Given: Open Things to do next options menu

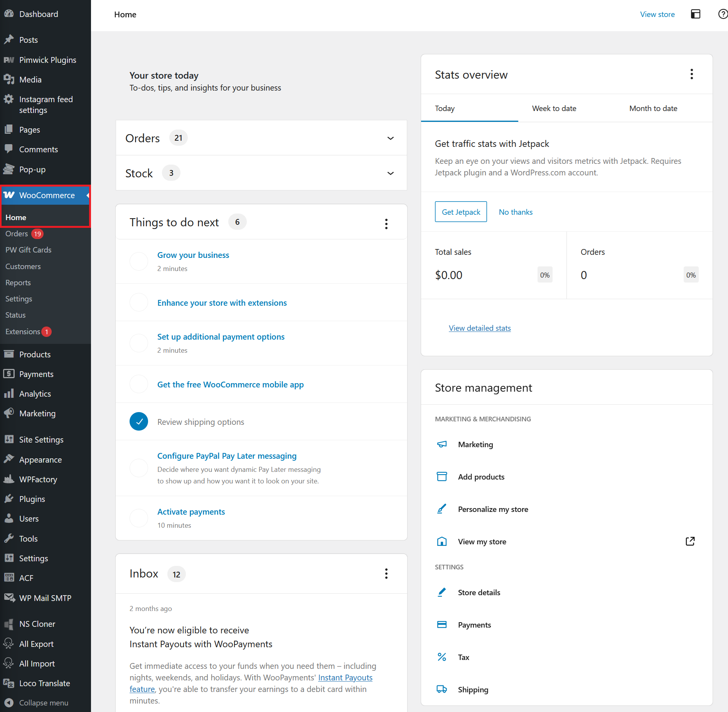Looking at the screenshot, I should point(386,224).
